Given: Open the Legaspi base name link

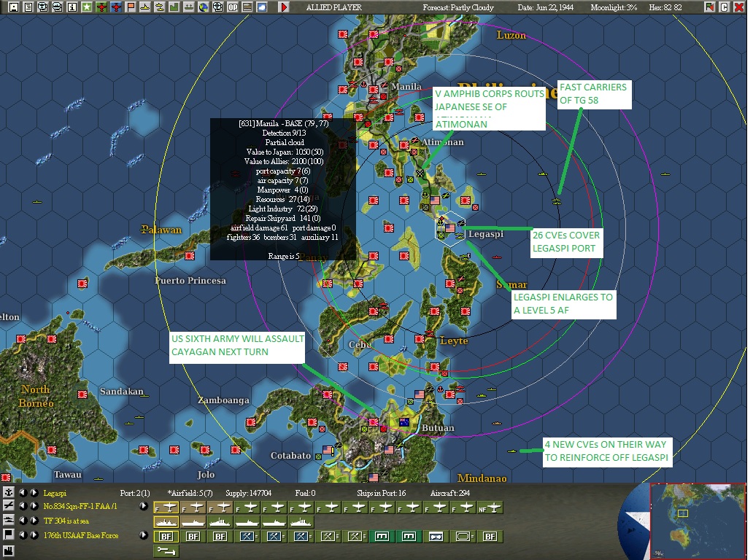Looking at the screenshot, I should coord(55,493).
